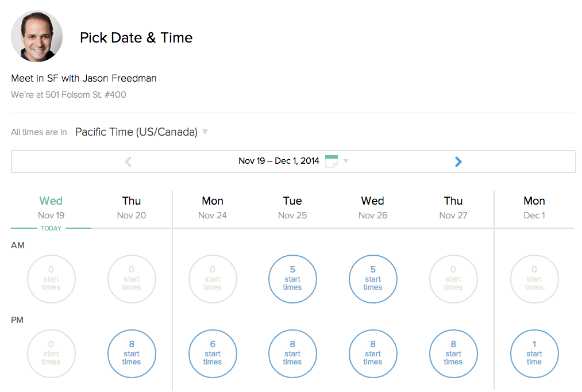This screenshot has height=392, width=582.
Task: Expand the date range dropdown arrow
Action: coord(346,162)
